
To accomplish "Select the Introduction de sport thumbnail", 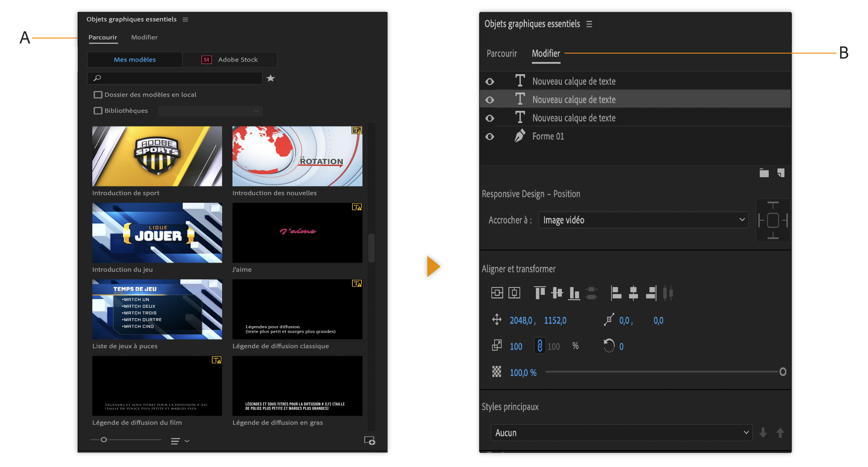I will pyautogui.click(x=157, y=156).
